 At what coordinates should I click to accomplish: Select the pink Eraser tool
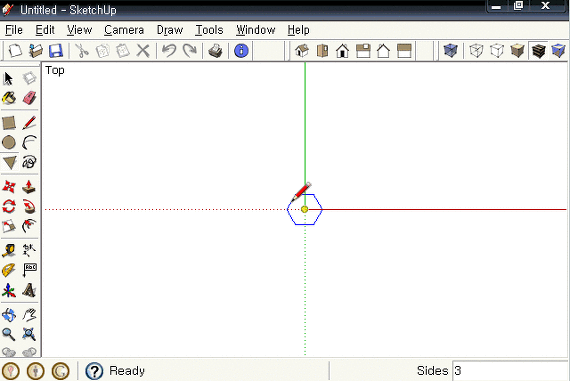point(29,98)
